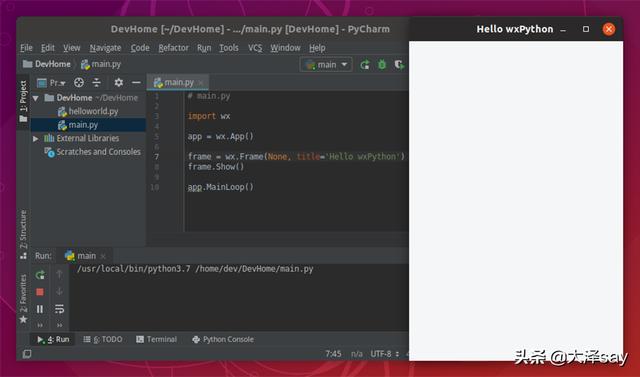This screenshot has width=640, height=377.
Task: Click the Debug bug icon in toolbar
Action: [x=382, y=64]
